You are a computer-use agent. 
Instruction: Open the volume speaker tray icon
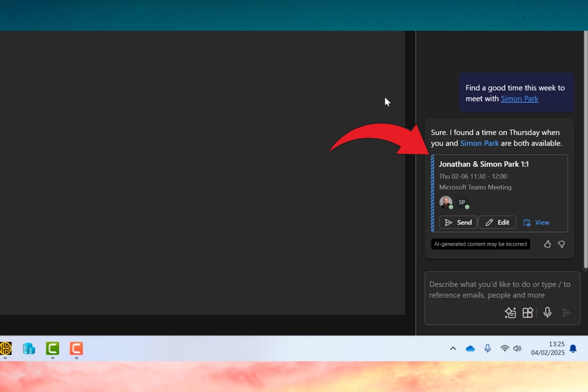coord(517,348)
